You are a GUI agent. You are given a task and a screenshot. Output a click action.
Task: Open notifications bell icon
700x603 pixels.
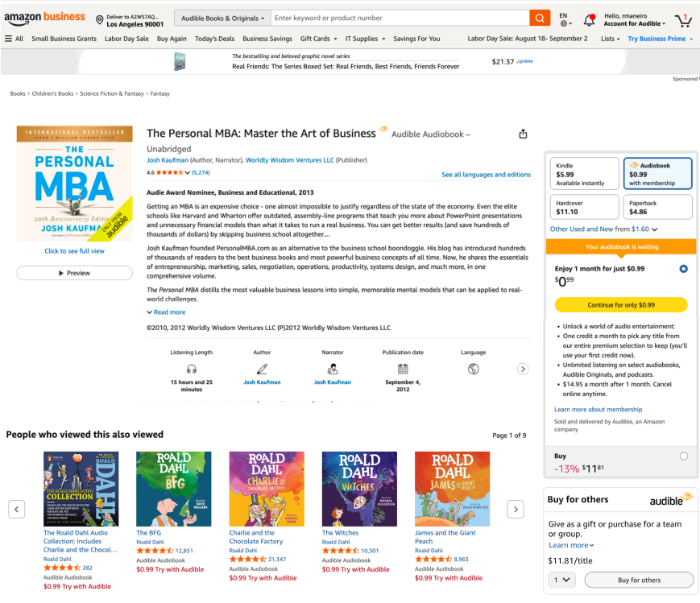pyautogui.click(x=590, y=19)
